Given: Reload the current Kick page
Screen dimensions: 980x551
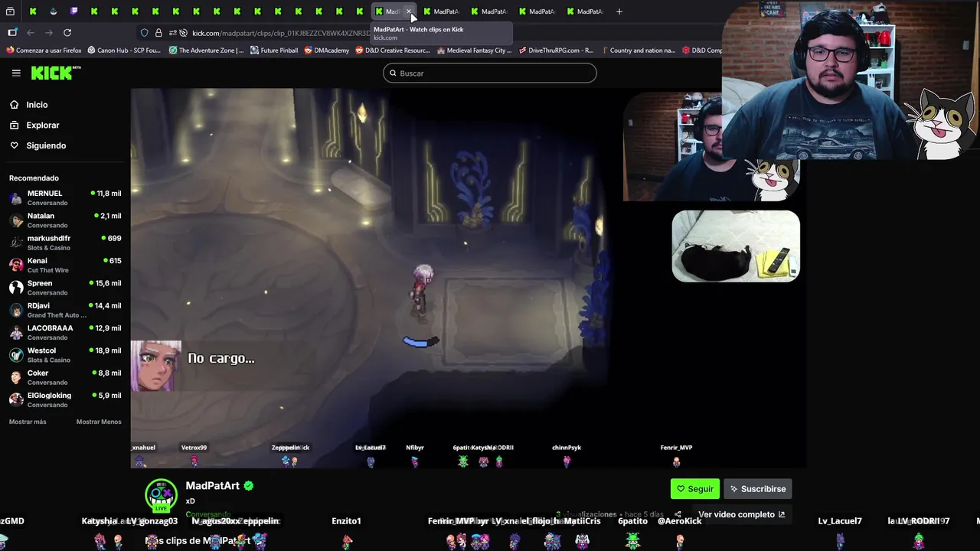Looking at the screenshot, I should 67,32.
